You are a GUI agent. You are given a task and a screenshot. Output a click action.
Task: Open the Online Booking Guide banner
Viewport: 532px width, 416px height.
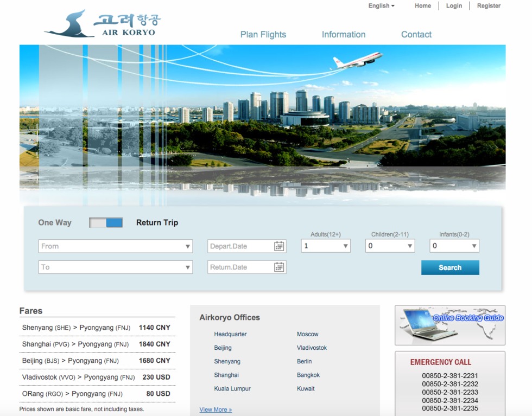click(x=450, y=325)
